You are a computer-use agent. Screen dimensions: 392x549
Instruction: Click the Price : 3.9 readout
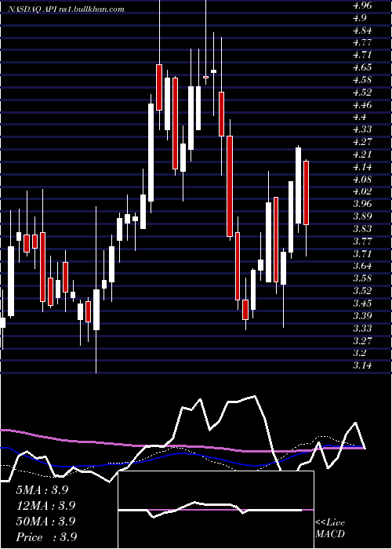click(x=46, y=537)
